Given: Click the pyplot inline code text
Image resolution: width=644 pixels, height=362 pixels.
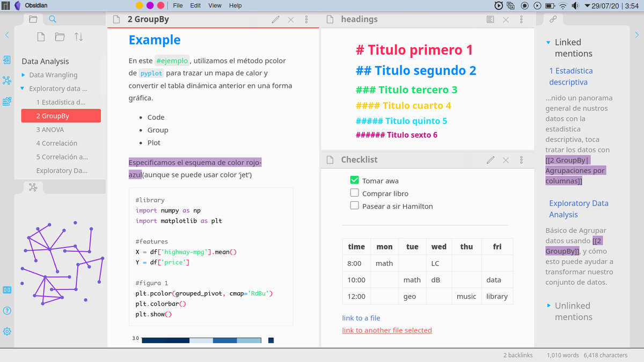Looking at the screenshot, I should point(151,73).
